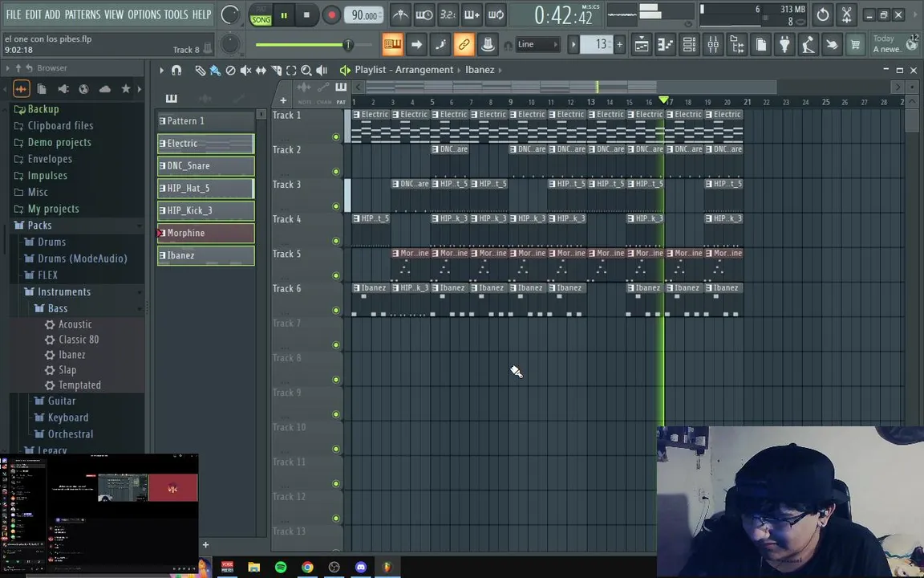Open the FILE menu
Screen dimensions: 924x578
click(13, 14)
